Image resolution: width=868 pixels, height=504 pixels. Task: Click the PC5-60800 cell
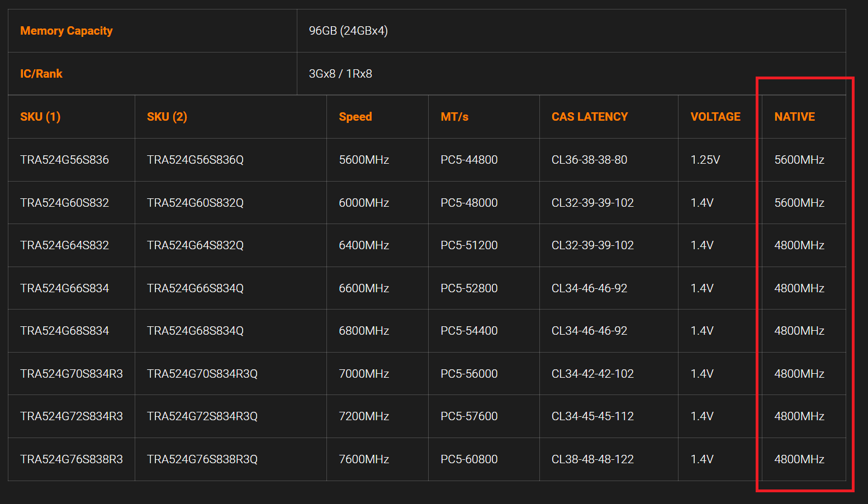[469, 459]
